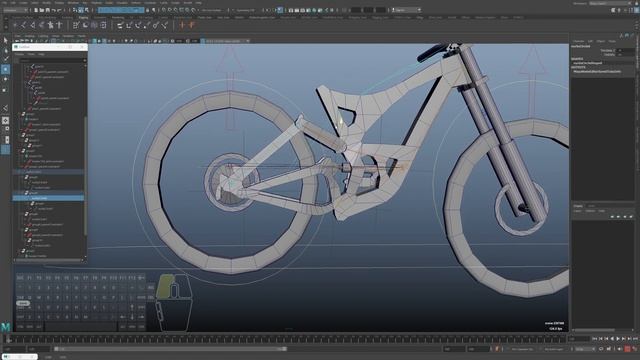Pick the Paint Selection tool
The image size is (640, 360).
pos(5,60)
